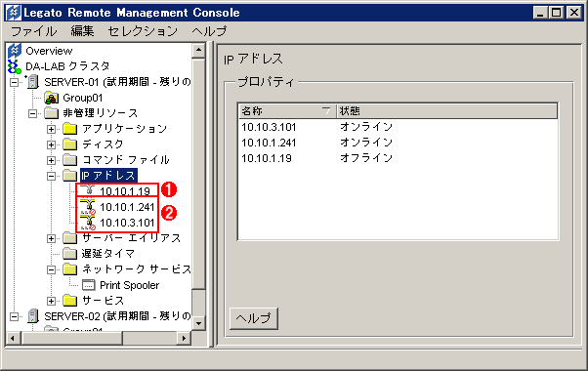The height and width of the screenshot is (371, 588).
Task: Click the IP アドレス folder icon
Action: [x=69, y=176]
